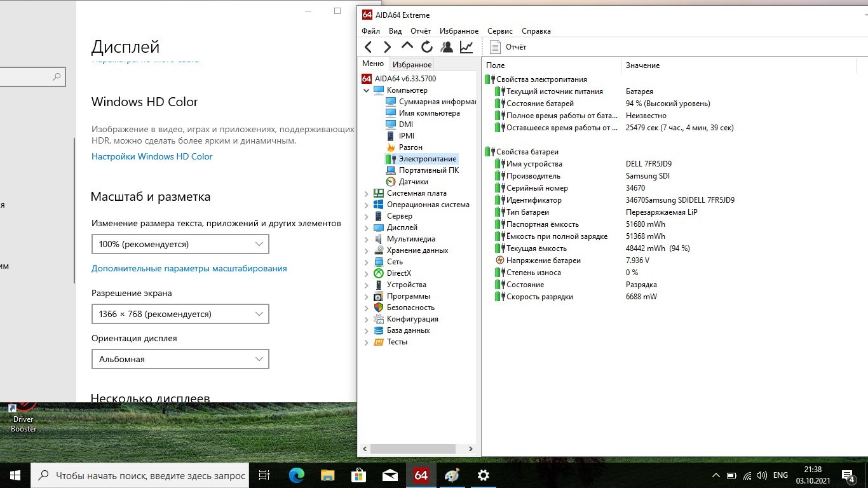Go up one level in AIDA64 toolbar

point(407,46)
